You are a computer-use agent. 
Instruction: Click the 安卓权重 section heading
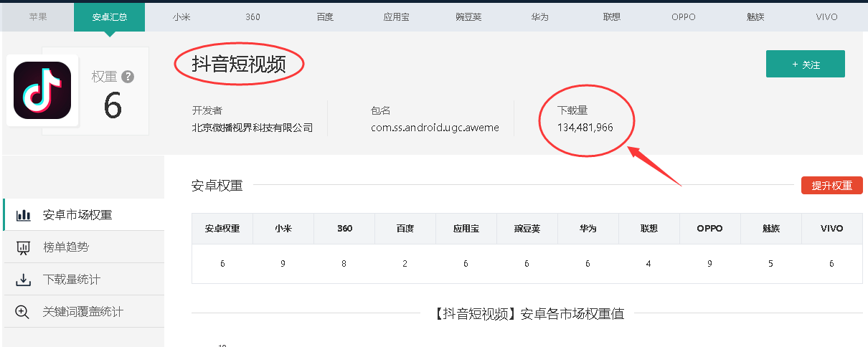click(217, 186)
